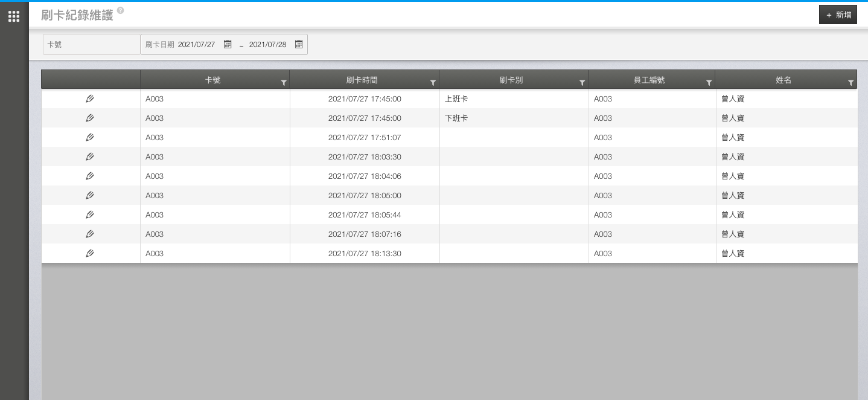This screenshot has height=400, width=868.
Task: Edit the record swiped at 18:05:44
Action: 90,215
